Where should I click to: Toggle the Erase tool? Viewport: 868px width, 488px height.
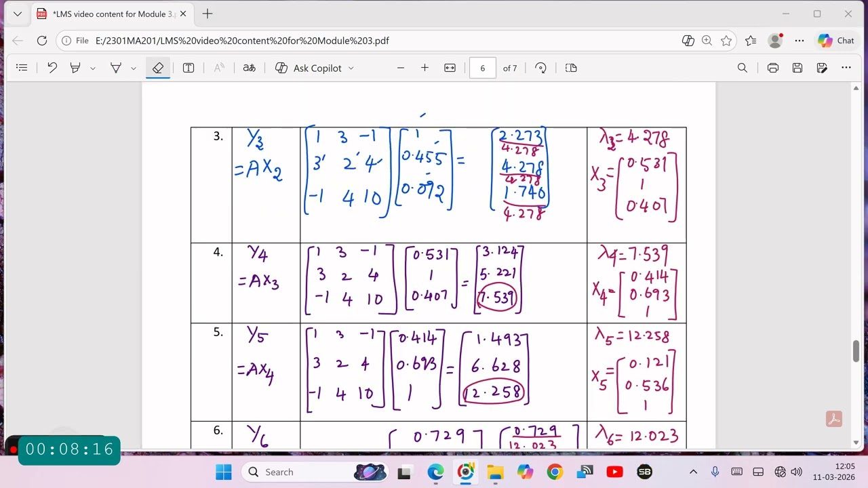158,68
